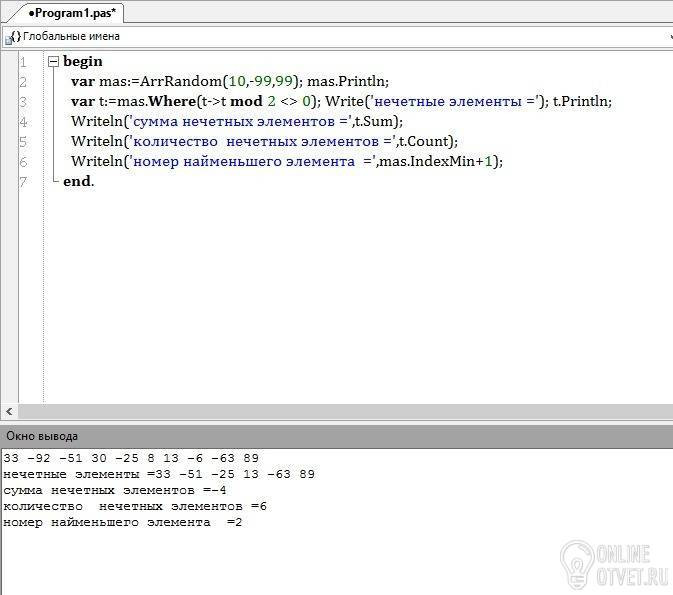Click the curly braces icon beside Глобальные имена
Image resolution: width=673 pixels, height=595 pixels.
click(x=14, y=36)
